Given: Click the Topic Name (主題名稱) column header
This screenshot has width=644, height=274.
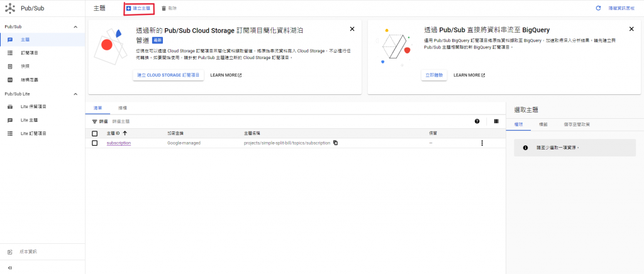Looking at the screenshot, I should [x=252, y=133].
